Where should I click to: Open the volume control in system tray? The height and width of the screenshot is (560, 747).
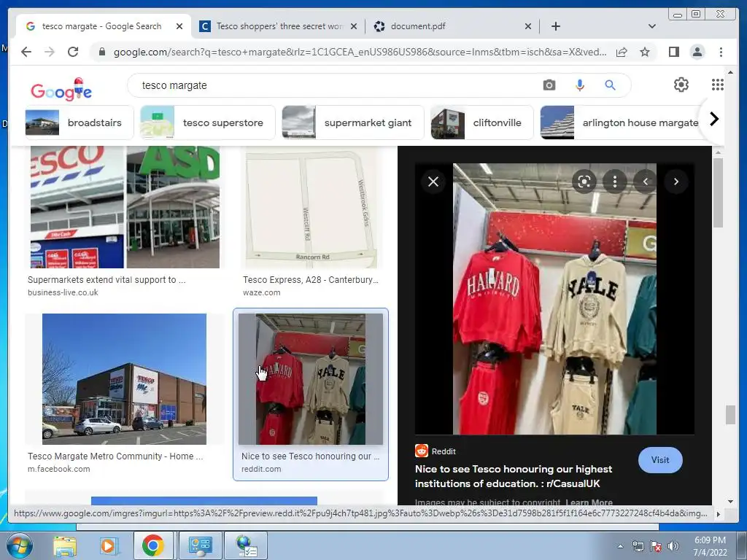tap(673, 546)
